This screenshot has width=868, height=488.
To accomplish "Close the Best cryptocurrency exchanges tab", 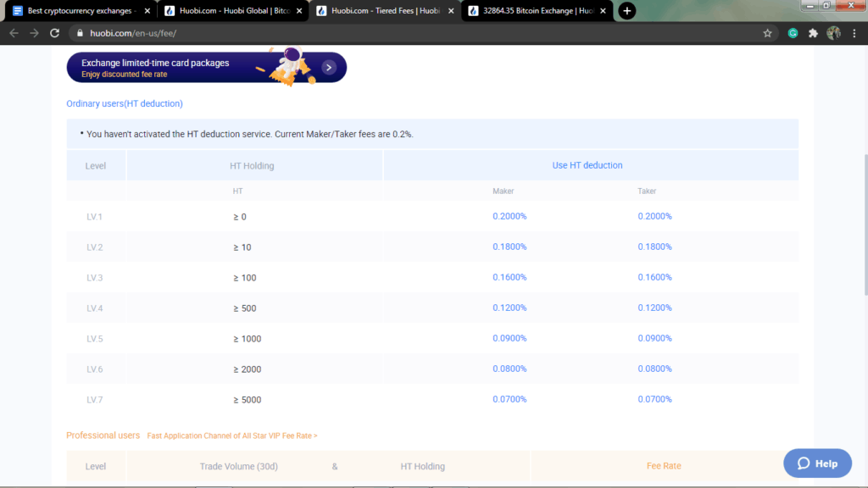I will [147, 10].
